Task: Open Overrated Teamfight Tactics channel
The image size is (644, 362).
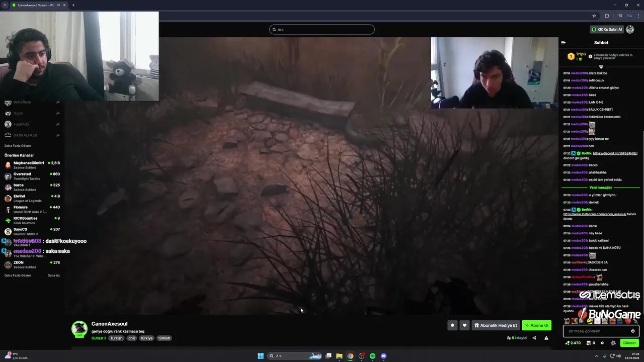Action: tap(32, 176)
